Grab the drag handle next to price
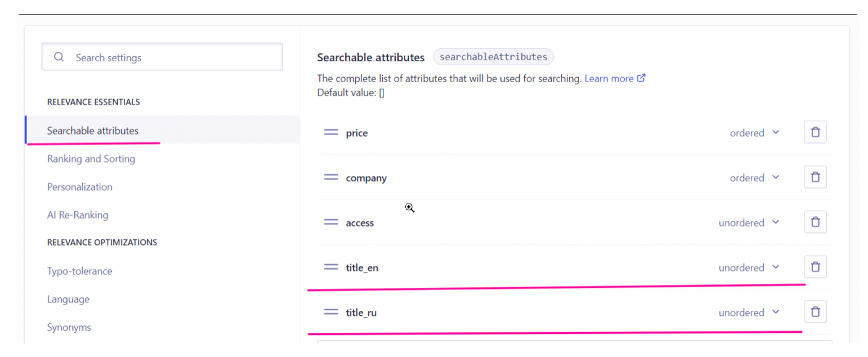Screen dimensions: 868x357 (331, 132)
